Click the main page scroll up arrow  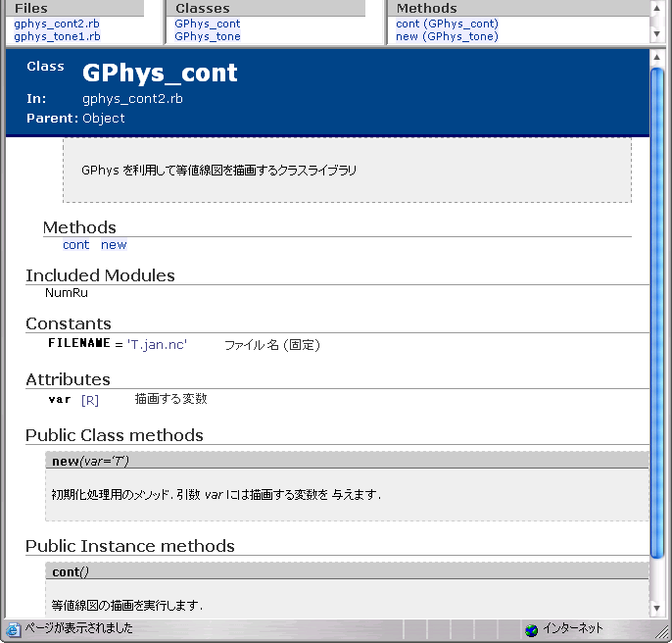tap(657, 56)
